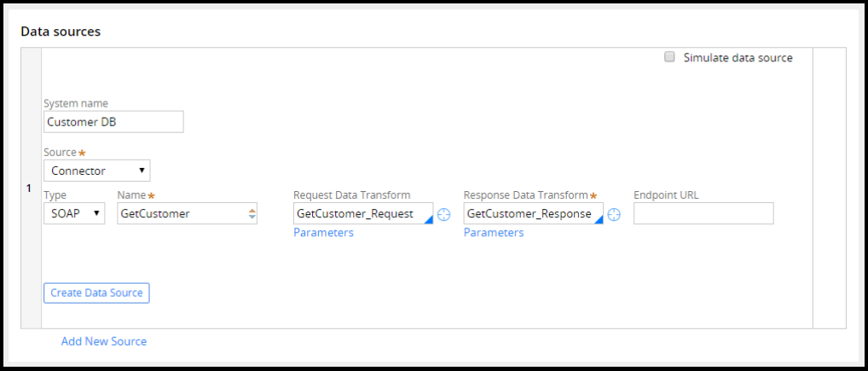Open the GetCustomer_Request rule via crosshair icon
The width and height of the screenshot is (868, 371).
[x=443, y=214]
